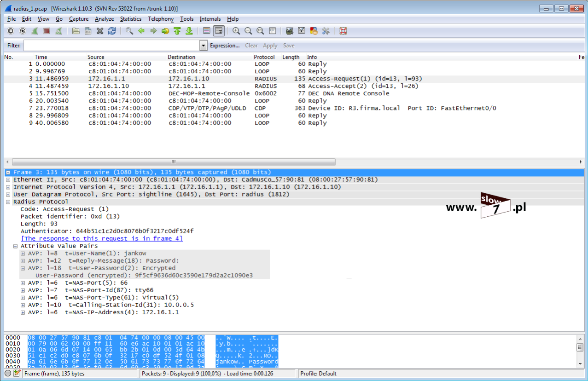Open the Telephony menu
The width and height of the screenshot is (588, 381).
tap(161, 19)
